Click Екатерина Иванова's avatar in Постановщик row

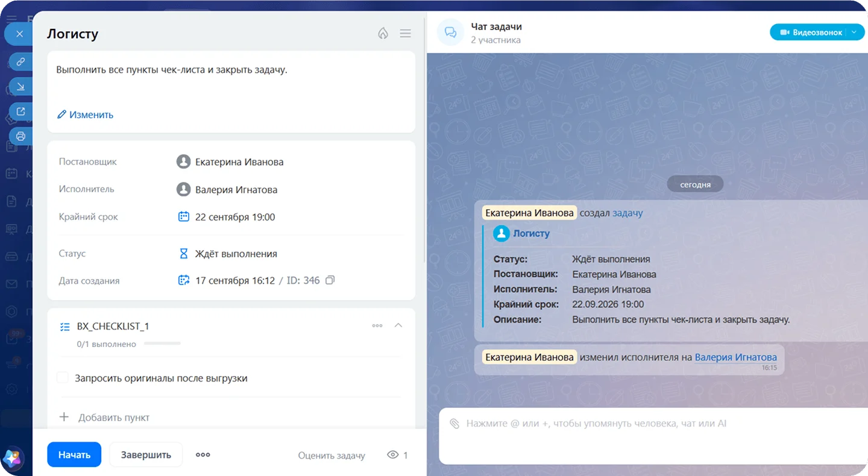183,161
